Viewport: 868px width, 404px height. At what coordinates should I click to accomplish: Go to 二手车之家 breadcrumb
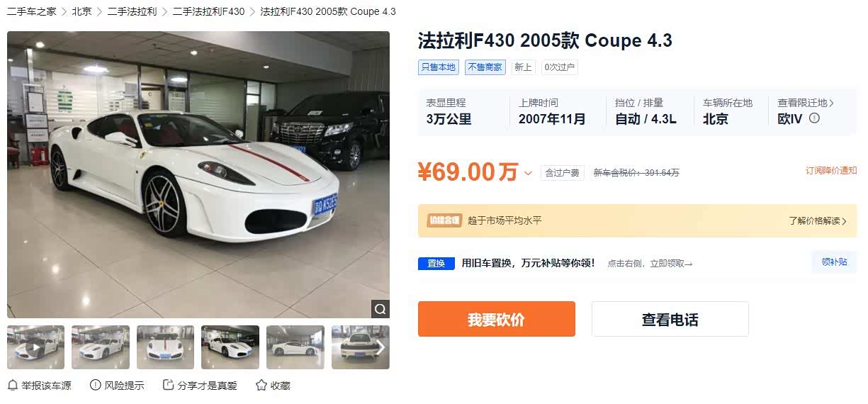tap(31, 11)
